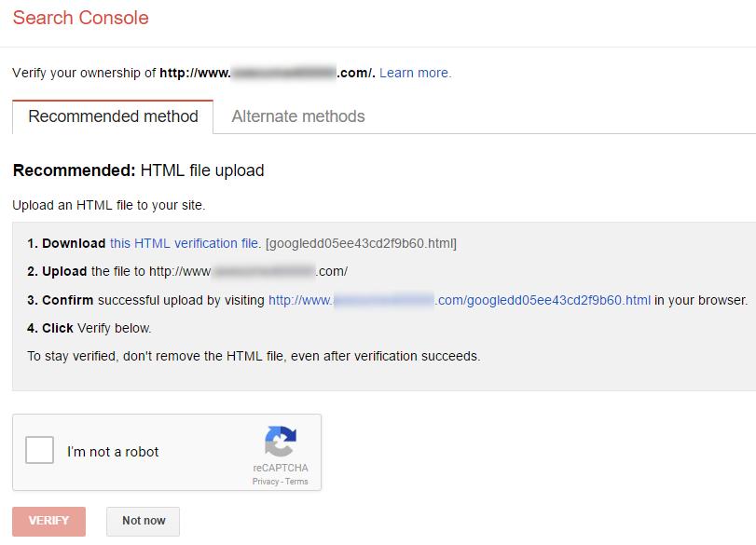Click the reCAPTCHA branding label
The height and width of the screenshot is (545, 756).
tap(281, 469)
